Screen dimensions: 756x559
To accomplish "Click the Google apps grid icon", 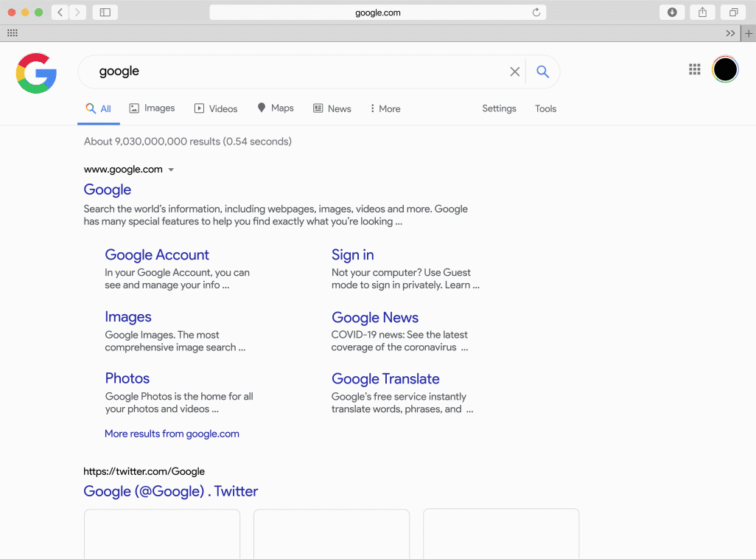I will pyautogui.click(x=693, y=69).
